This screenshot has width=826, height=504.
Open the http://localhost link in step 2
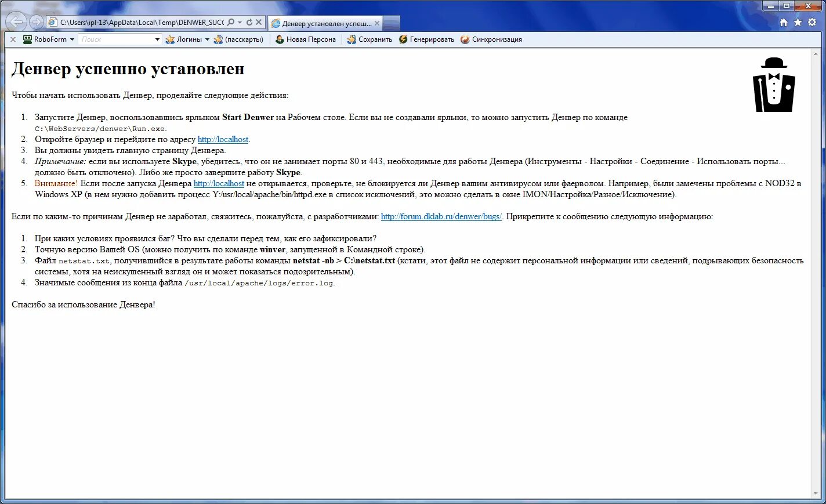pos(223,139)
